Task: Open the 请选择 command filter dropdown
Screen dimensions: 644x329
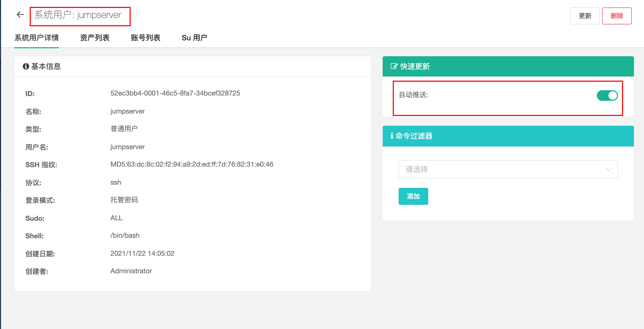Action: click(x=504, y=169)
